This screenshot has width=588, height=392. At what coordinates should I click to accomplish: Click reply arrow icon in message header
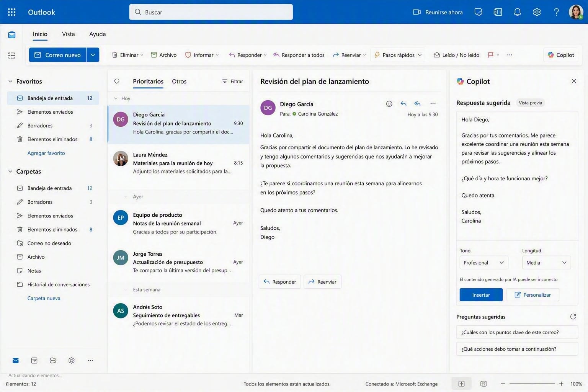click(x=403, y=104)
